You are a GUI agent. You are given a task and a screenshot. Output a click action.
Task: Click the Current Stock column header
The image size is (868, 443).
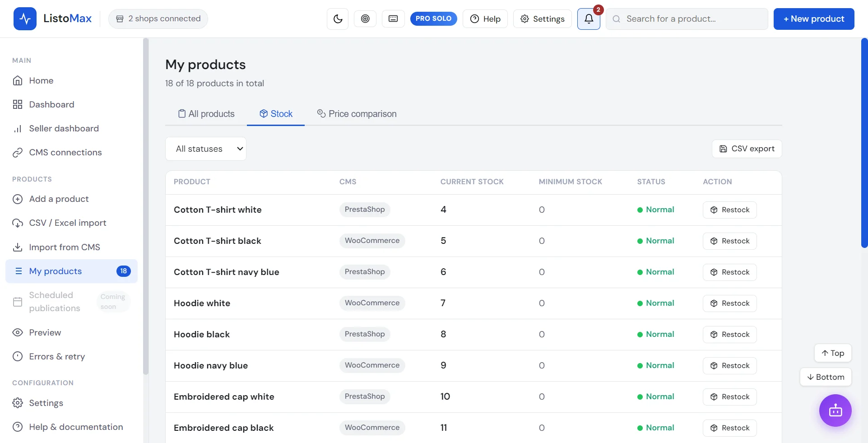[472, 182]
